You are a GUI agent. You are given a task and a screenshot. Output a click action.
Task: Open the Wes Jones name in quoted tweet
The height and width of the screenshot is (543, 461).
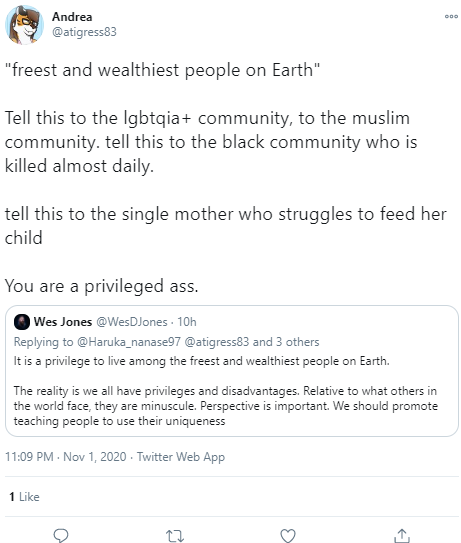[63, 322]
